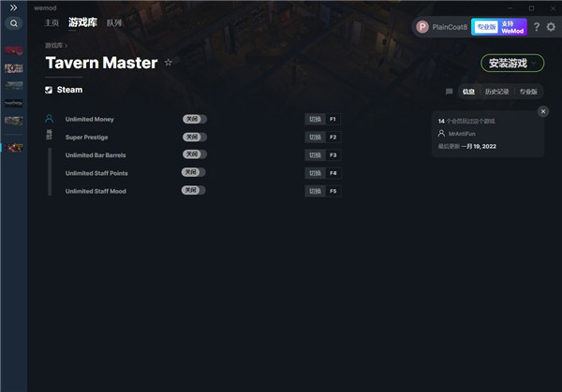Click the 安装游戏 install game button
The image size is (562, 392).
click(512, 64)
